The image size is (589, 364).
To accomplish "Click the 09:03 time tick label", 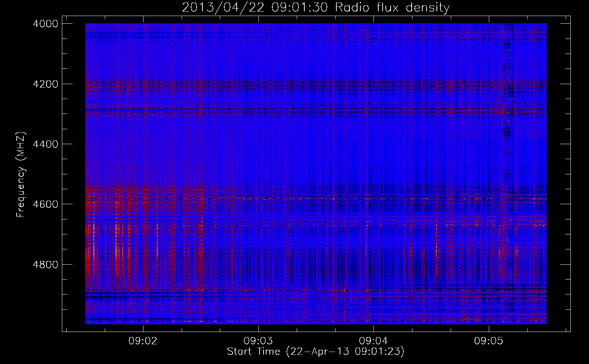I will 258,341.
